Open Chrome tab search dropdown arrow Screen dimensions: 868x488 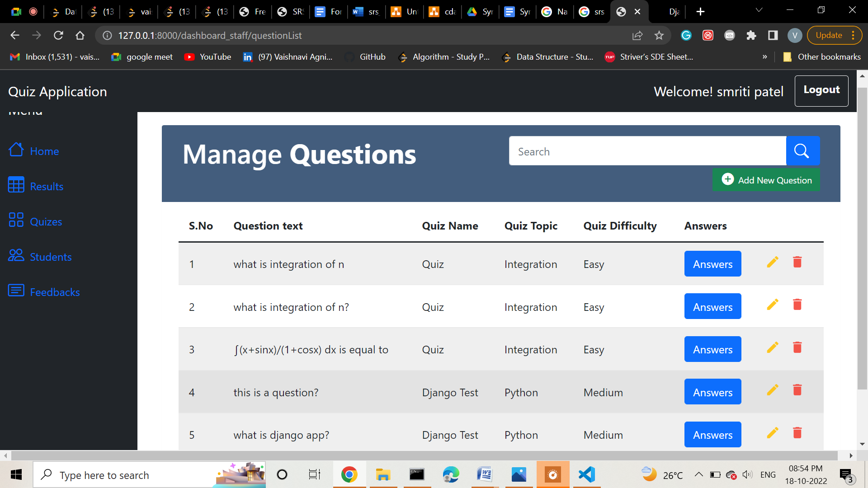click(759, 10)
